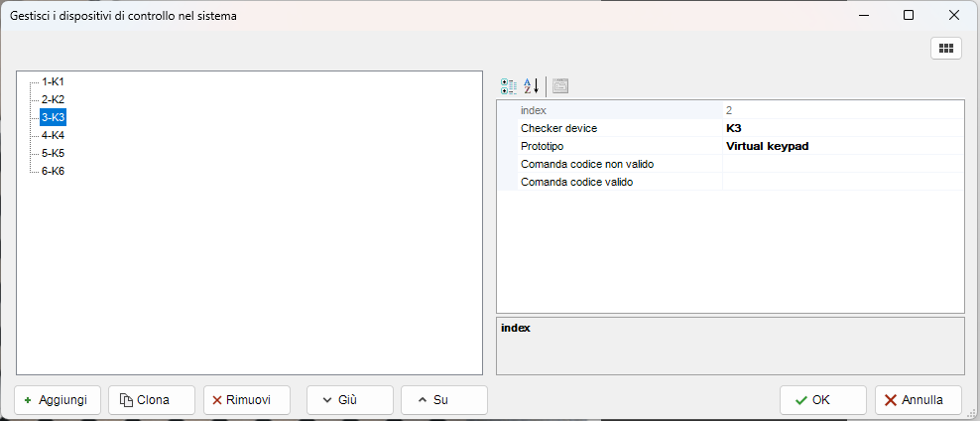Select 2-K2 in the device tree
Screen dimensions: 980x421
[x=53, y=99]
